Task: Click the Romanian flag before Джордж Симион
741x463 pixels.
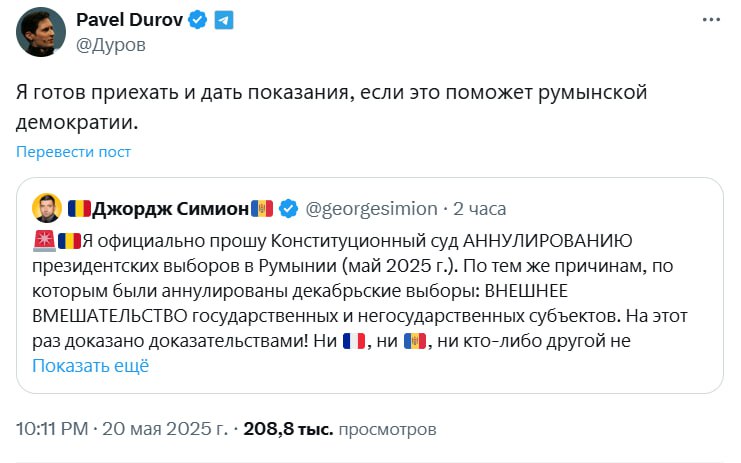Action: click(79, 208)
